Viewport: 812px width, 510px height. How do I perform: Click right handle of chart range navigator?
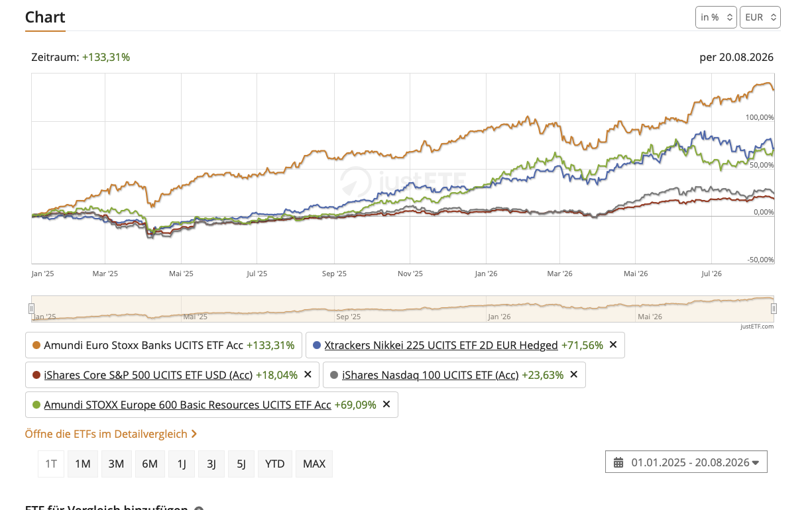tap(774, 309)
